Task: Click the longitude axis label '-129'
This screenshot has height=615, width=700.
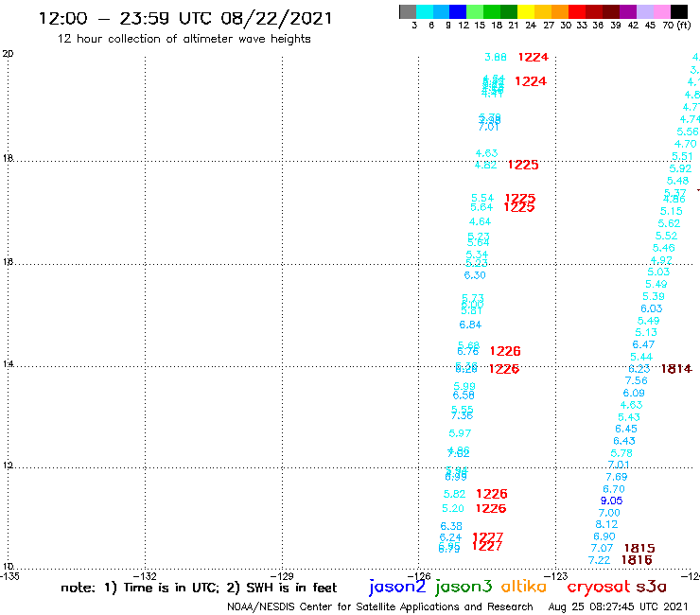Action: click(282, 576)
